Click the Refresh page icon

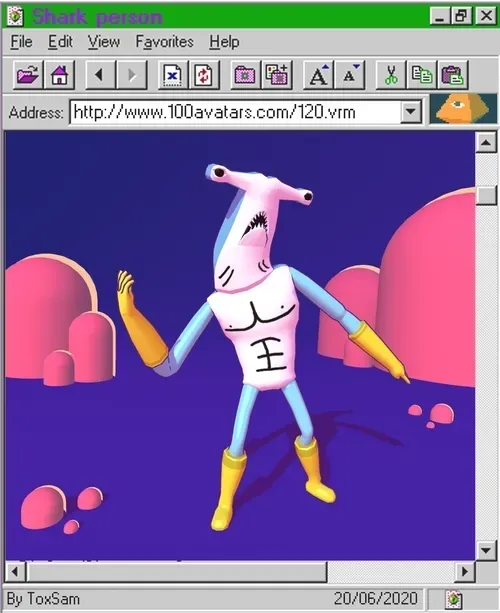click(204, 74)
